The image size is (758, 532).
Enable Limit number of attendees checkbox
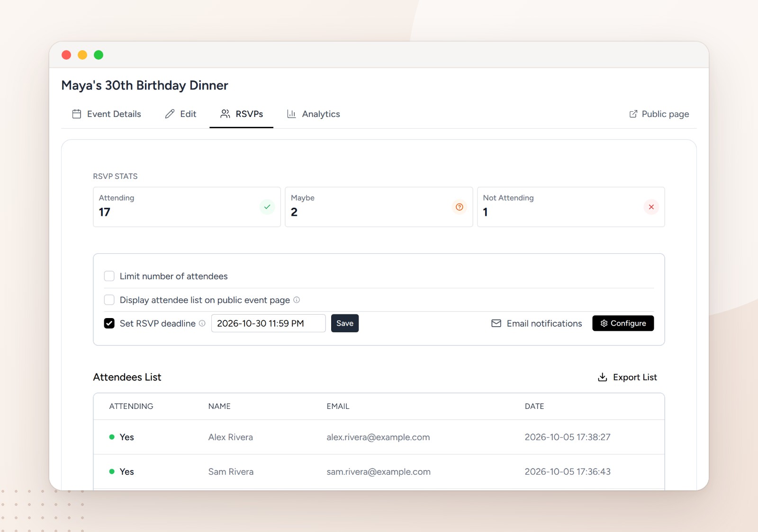point(109,276)
